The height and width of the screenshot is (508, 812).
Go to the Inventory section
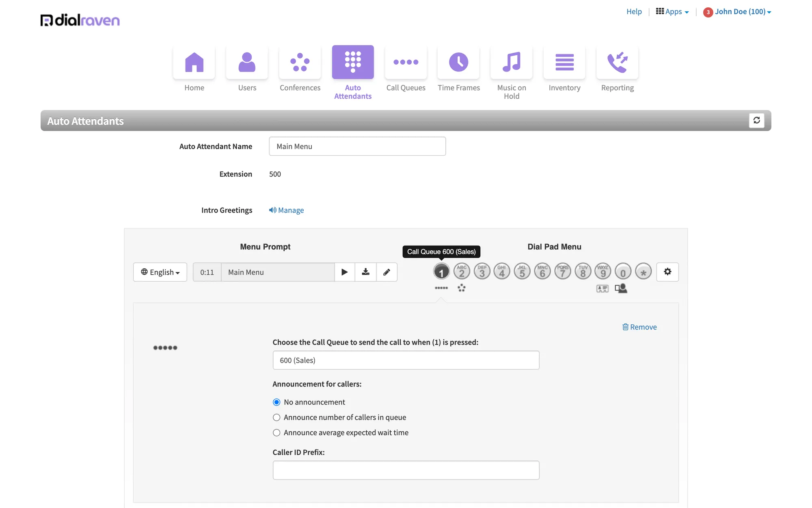tap(564, 62)
